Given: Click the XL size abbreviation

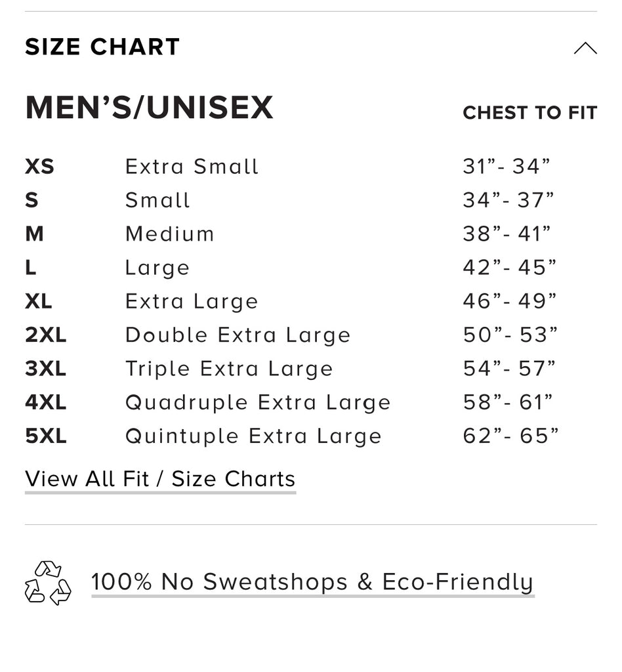Looking at the screenshot, I should tap(39, 301).
